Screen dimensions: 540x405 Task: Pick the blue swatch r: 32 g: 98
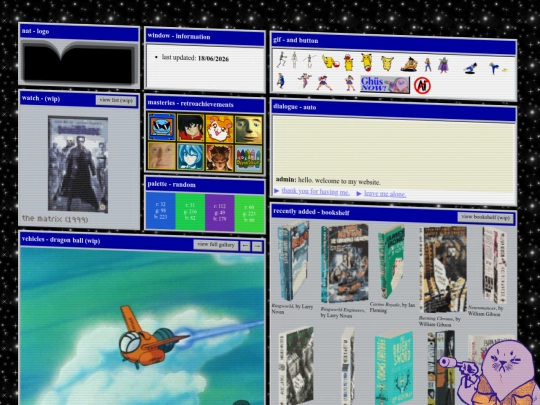(161, 211)
